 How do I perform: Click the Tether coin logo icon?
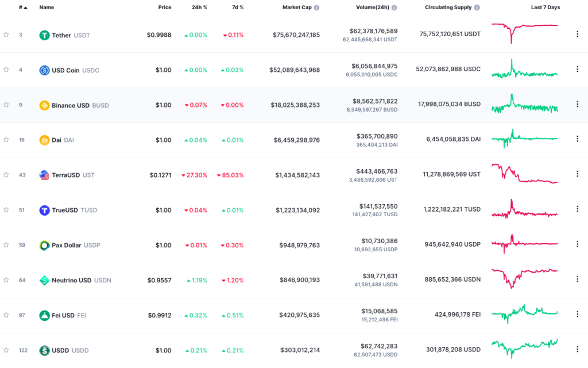pyautogui.click(x=44, y=35)
